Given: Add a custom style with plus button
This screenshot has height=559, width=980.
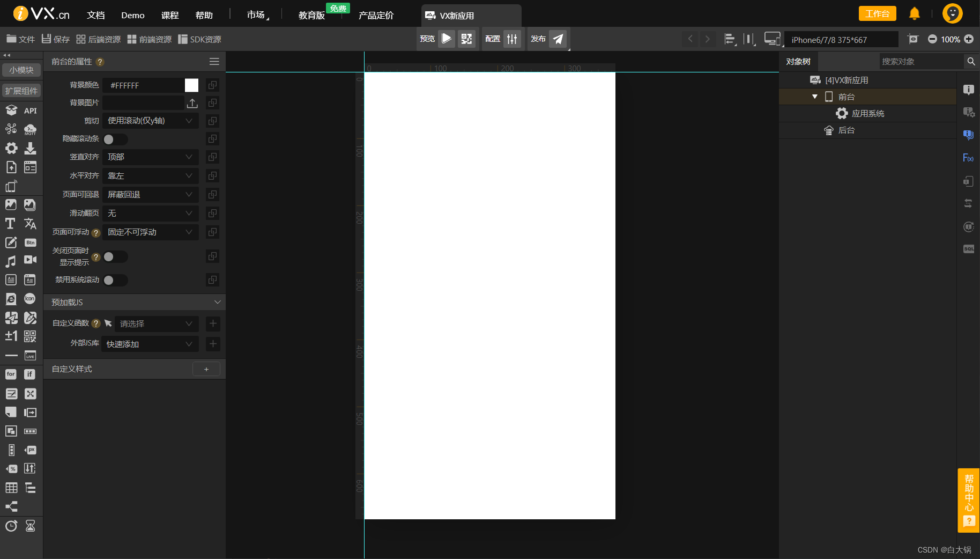Looking at the screenshot, I should [206, 369].
